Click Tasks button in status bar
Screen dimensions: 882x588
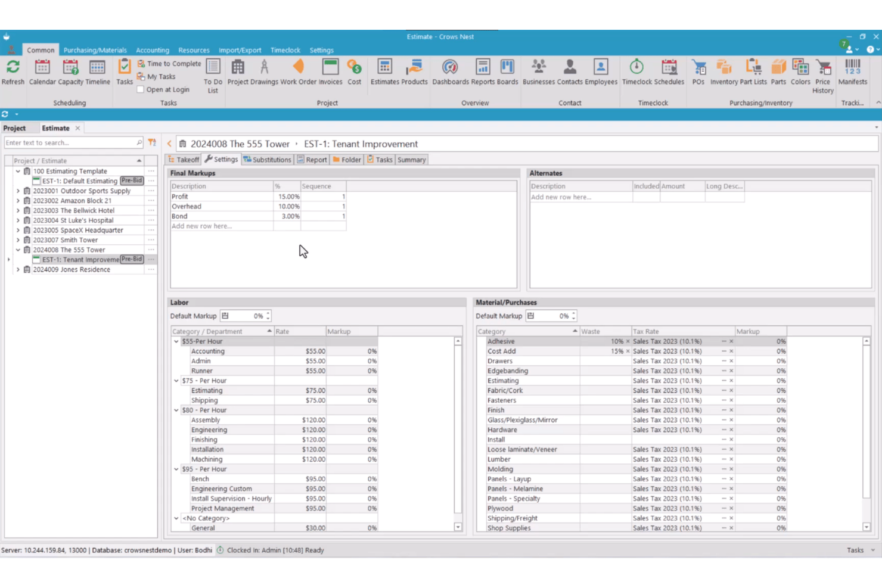(855, 550)
